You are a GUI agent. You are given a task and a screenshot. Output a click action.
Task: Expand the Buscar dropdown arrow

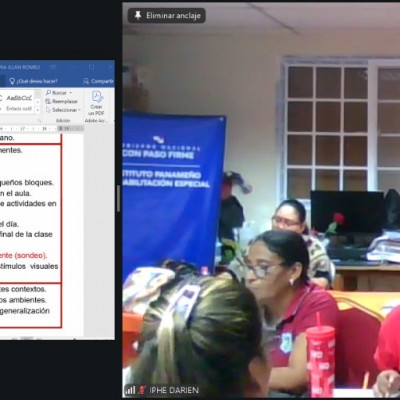point(71,93)
